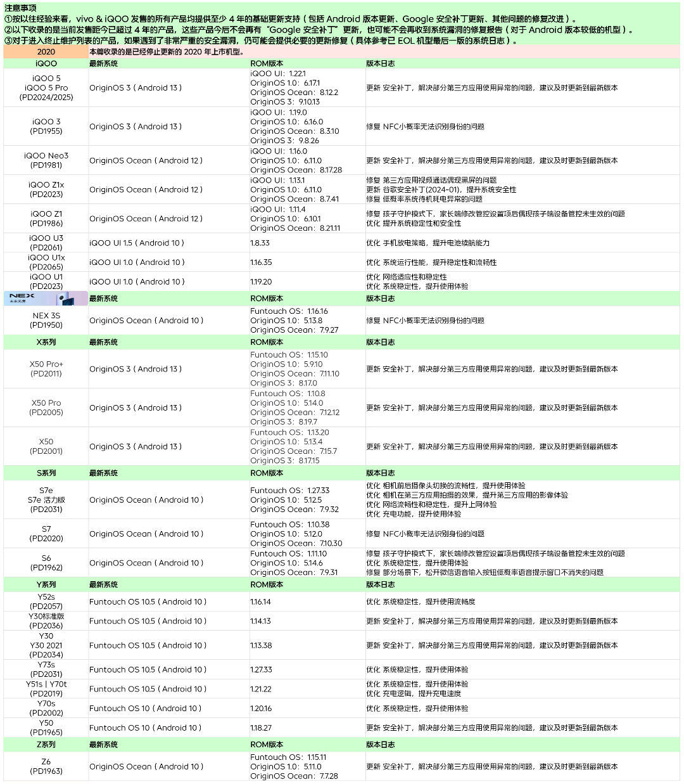
Task: Select the Y70s (PD2002) model cell
Action: (x=46, y=709)
